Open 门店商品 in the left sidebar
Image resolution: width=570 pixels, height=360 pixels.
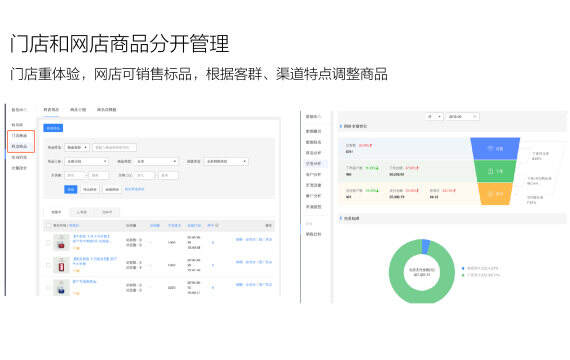(x=20, y=135)
